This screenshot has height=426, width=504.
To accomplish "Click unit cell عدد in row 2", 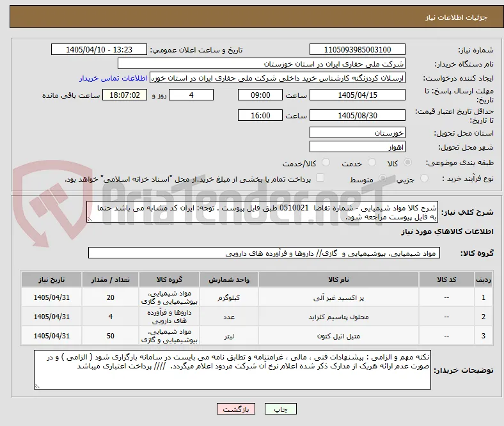I will pos(229,317).
